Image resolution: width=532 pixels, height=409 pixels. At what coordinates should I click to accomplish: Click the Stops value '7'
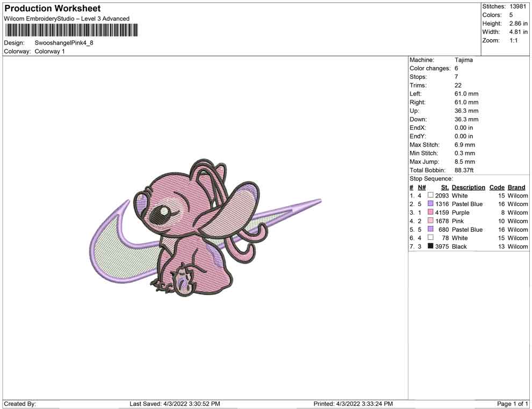click(456, 77)
